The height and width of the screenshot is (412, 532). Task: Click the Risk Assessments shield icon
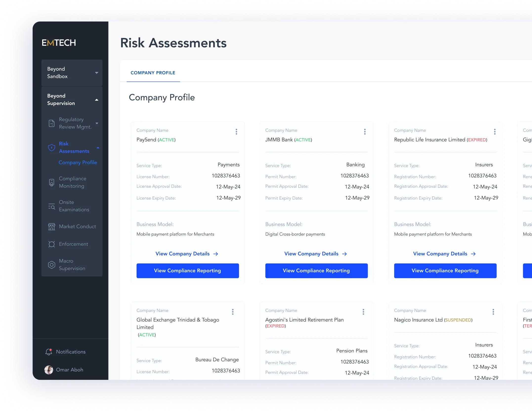51,148
